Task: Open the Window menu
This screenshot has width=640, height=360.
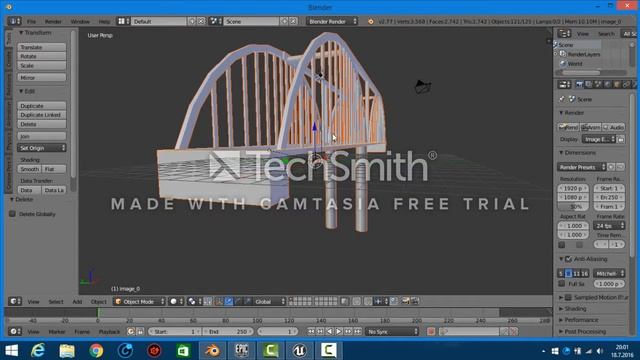Action: tap(80, 21)
